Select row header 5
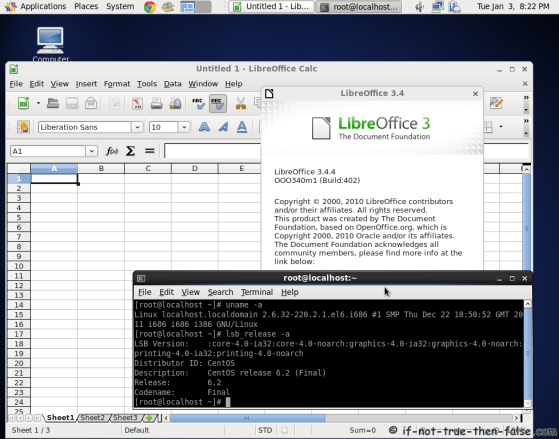 point(19,218)
